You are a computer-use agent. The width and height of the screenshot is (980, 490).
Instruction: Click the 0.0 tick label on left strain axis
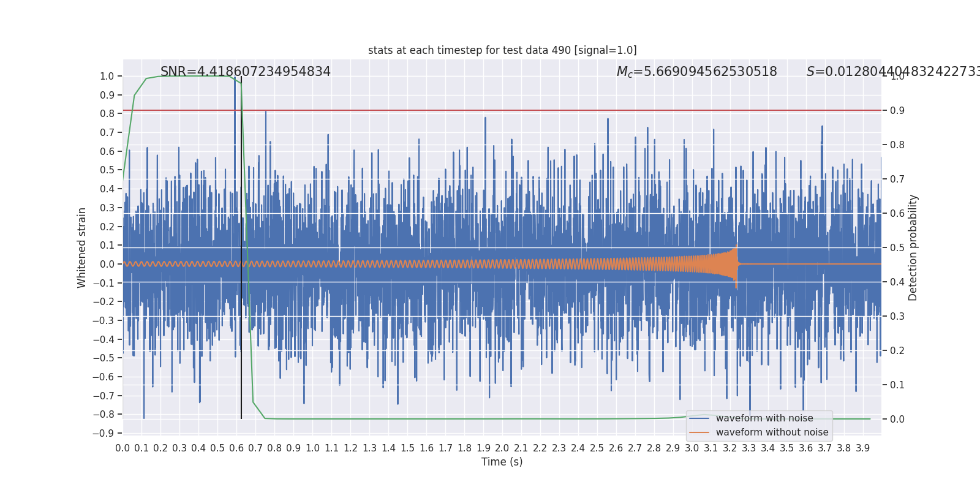click(x=107, y=264)
